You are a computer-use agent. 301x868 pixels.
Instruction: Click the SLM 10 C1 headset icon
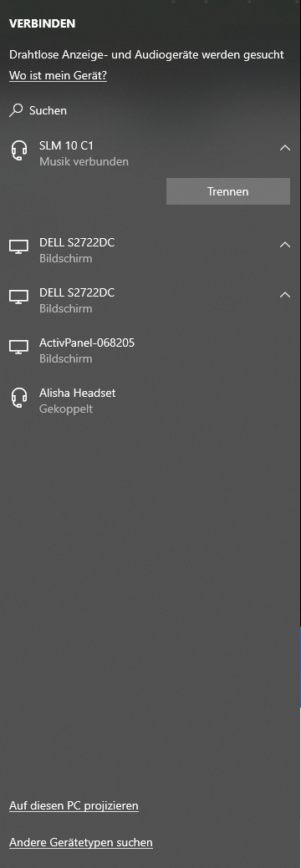pos(19,151)
